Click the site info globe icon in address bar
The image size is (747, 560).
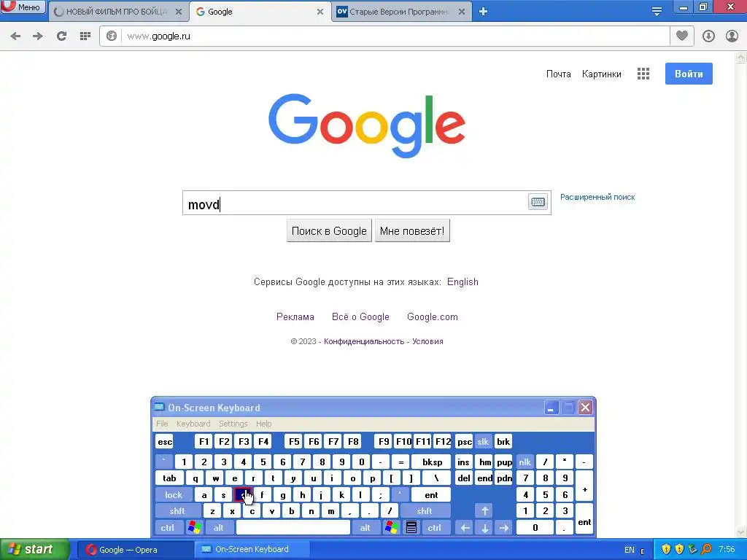point(112,36)
